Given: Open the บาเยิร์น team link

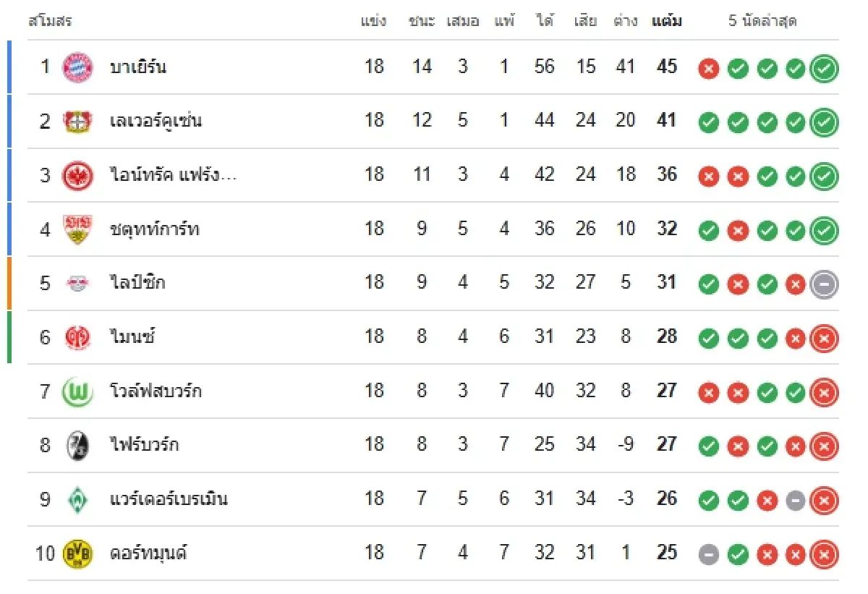Looking at the screenshot, I should tap(137, 67).
